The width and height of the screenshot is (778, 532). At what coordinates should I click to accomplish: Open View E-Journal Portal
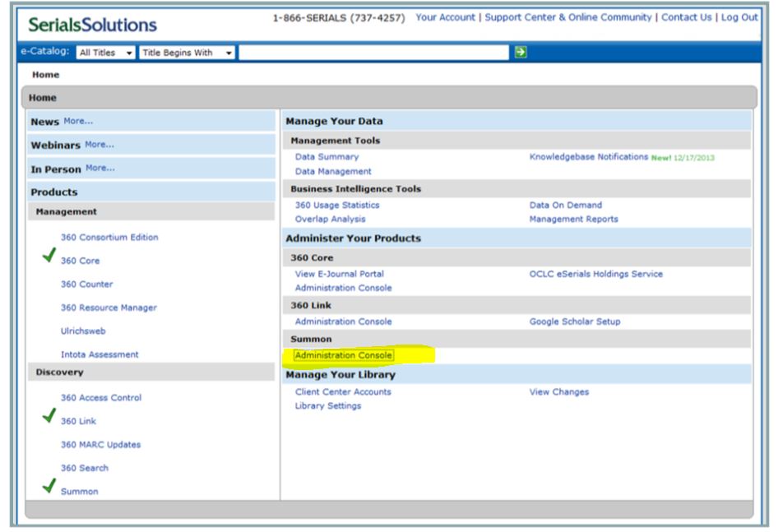tap(340, 274)
